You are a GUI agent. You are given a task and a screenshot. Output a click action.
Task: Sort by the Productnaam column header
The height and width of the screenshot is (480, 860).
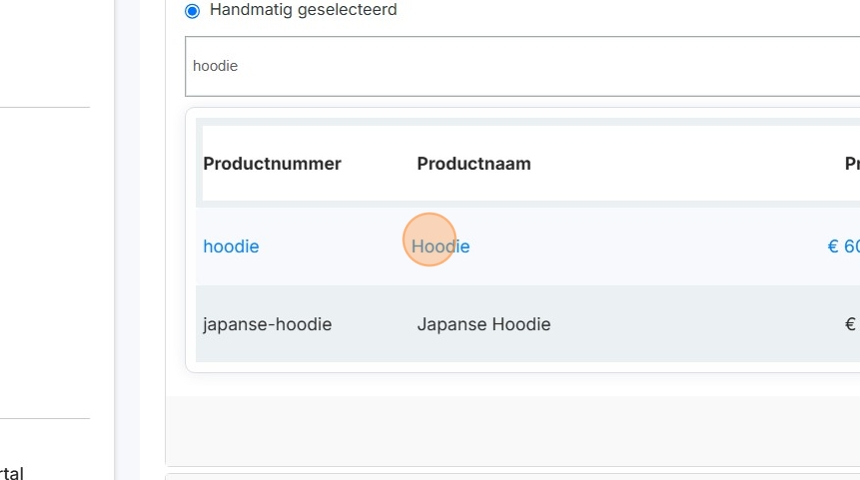tap(473, 164)
